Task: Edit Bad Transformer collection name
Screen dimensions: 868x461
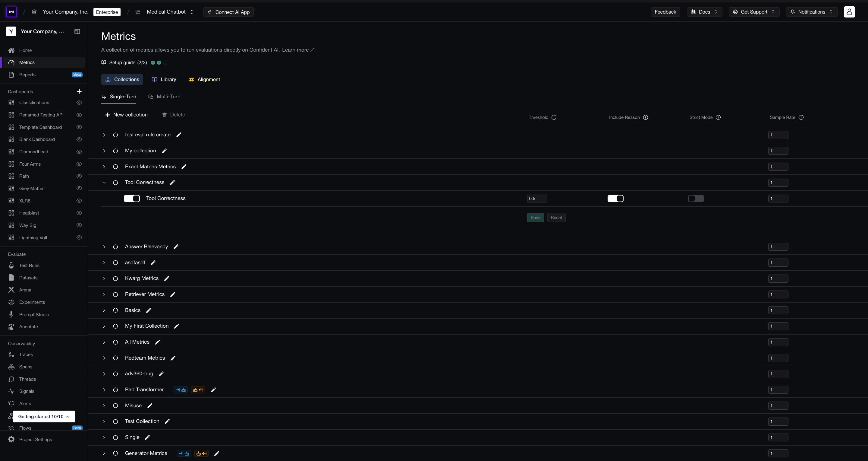Action: pos(213,390)
